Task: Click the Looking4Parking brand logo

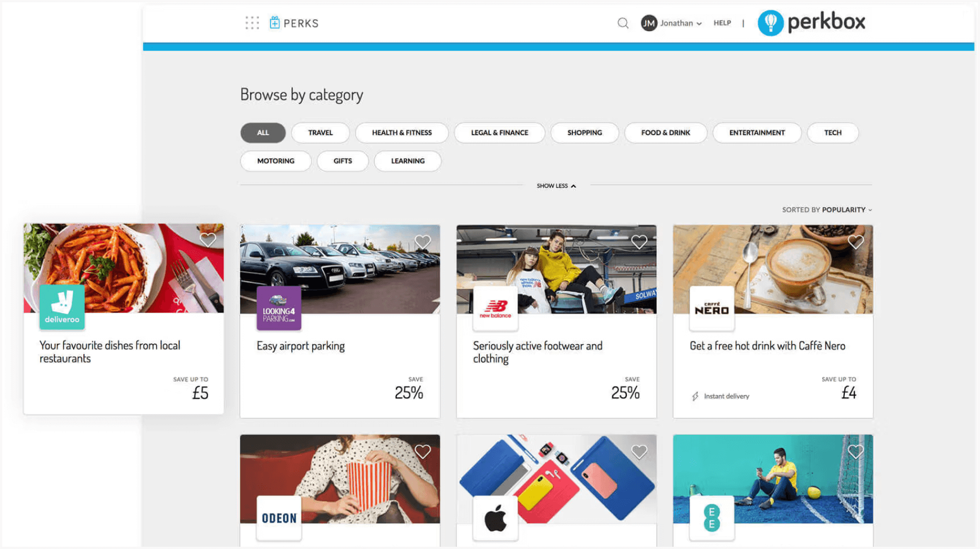Action: pyautogui.click(x=279, y=308)
